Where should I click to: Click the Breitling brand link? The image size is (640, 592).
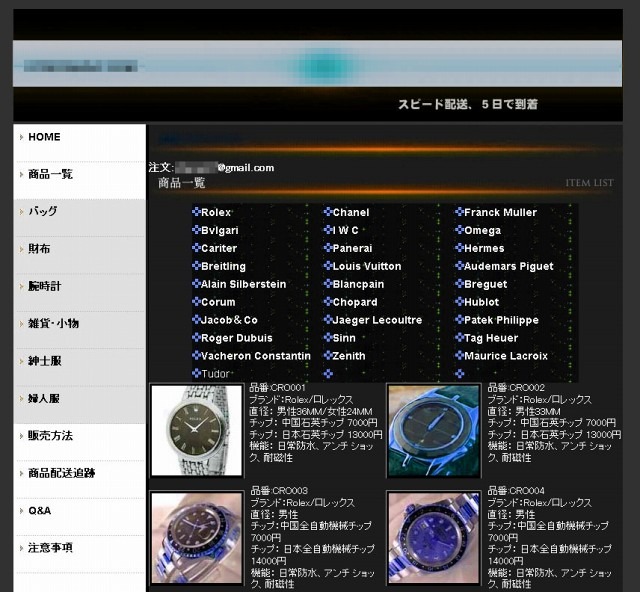[223, 266]
